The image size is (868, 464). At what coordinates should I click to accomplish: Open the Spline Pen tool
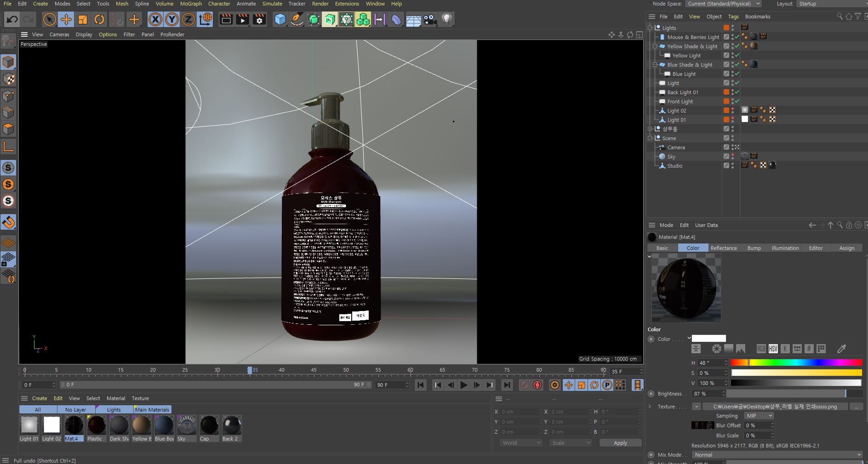pos(297,19)
